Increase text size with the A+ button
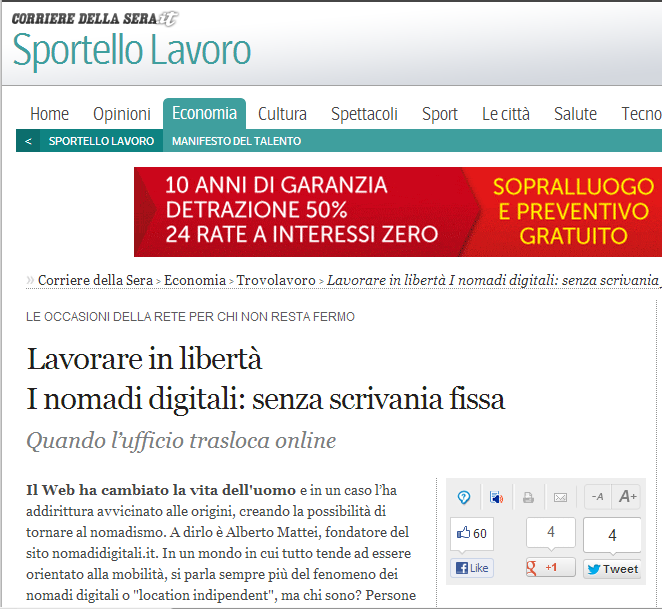This screenshot has height=609, width=662. (628, 497)
